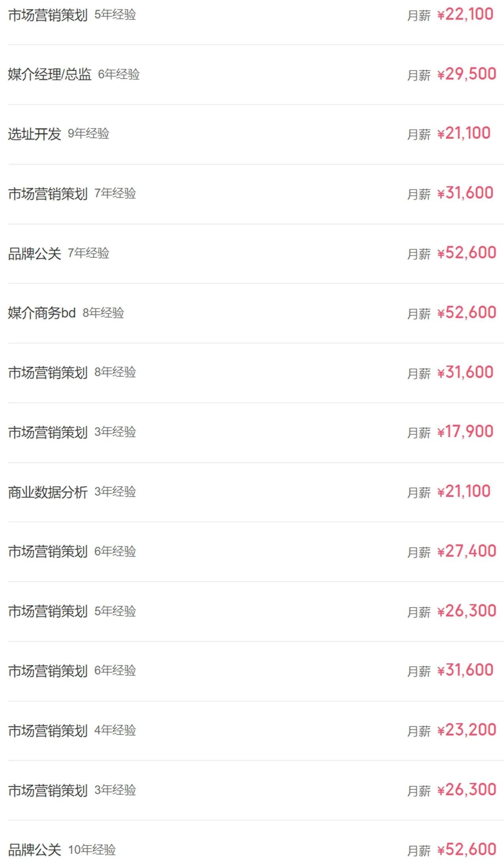Click the ¥29,500 monthly salary figure
Screen dimensions: 504x868
click(466, 74)
